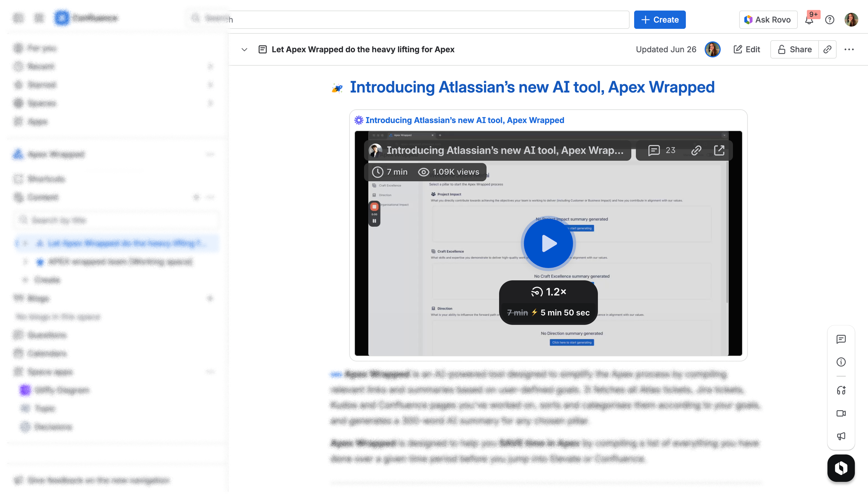Screen dimensions: 868x499
Task: Open the page info icon in the right rail
Action: [841, 362]
